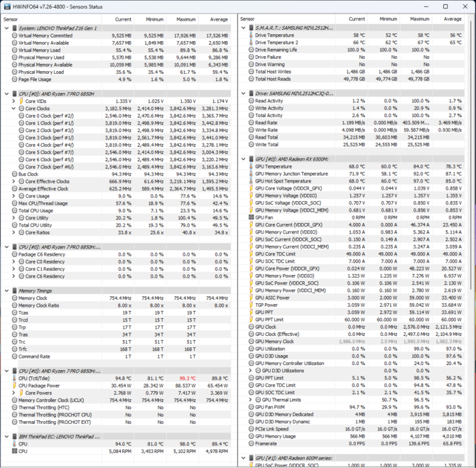Click the Core VIDs lightning bolt icon
This screenshot has height=468, width=476.
point(21,101)
